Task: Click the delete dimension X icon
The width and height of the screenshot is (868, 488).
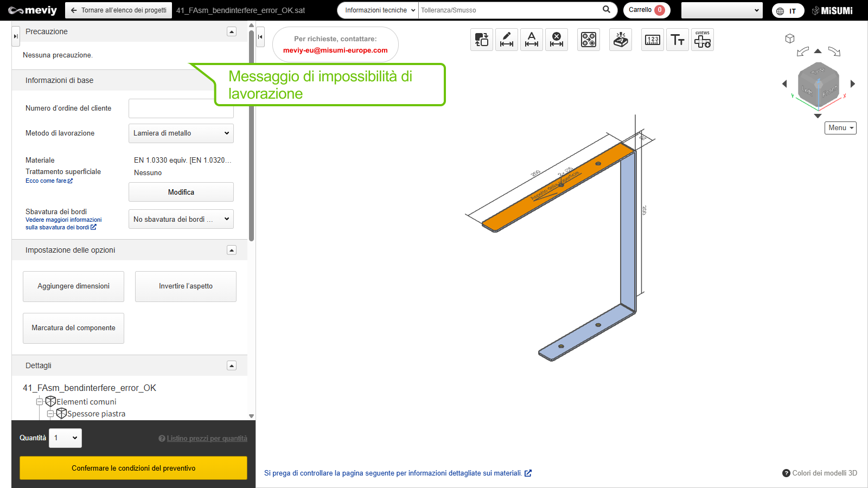Action: tap(557, 40)
